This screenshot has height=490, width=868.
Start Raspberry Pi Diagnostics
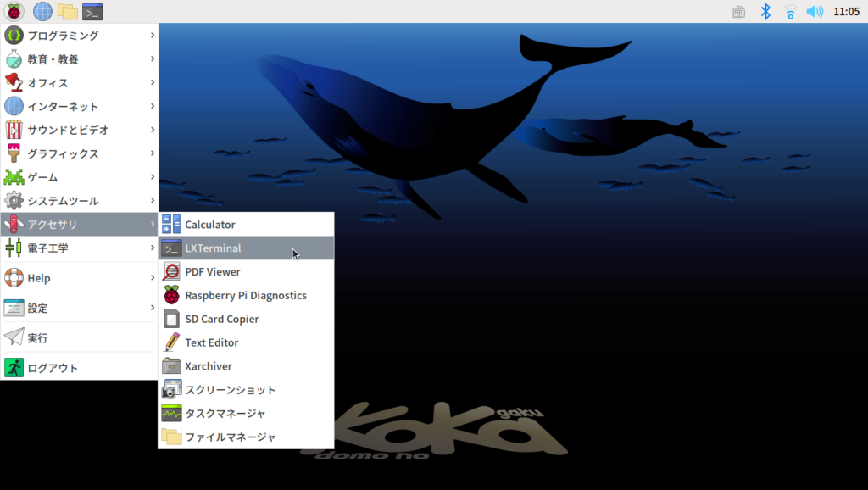click(x=246, y=296)
